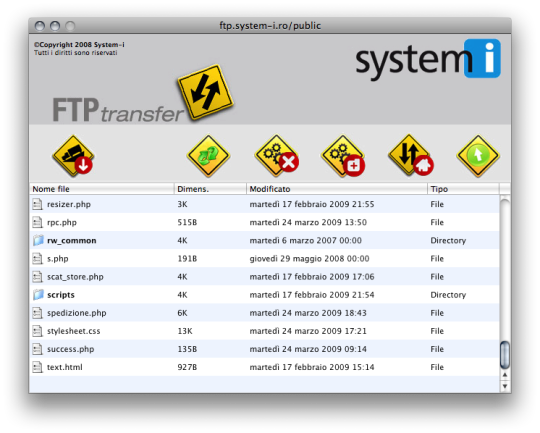Image resolution: width=540 pixels, height=433 pixels.
Task: Click file icon beside success.php
Action: (x=37, y=349)
